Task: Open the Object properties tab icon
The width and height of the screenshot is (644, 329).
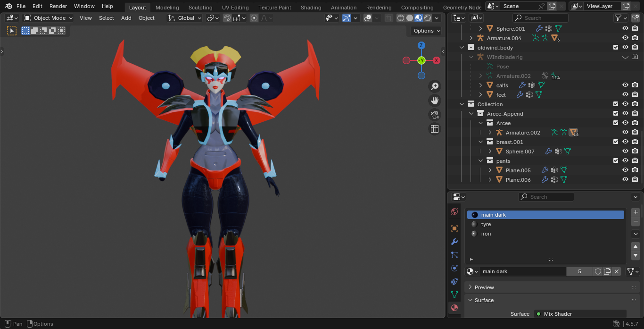Action: click(454, 228)
